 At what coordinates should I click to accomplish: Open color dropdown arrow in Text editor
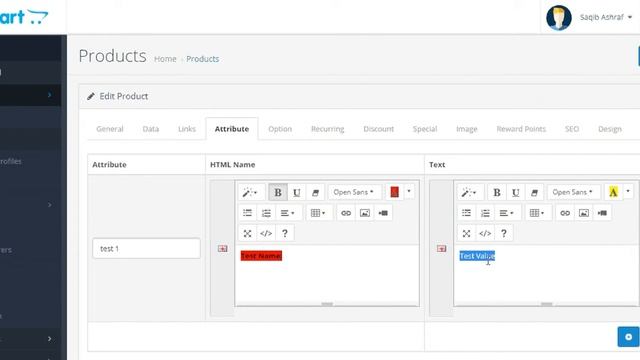pos(628,192)
